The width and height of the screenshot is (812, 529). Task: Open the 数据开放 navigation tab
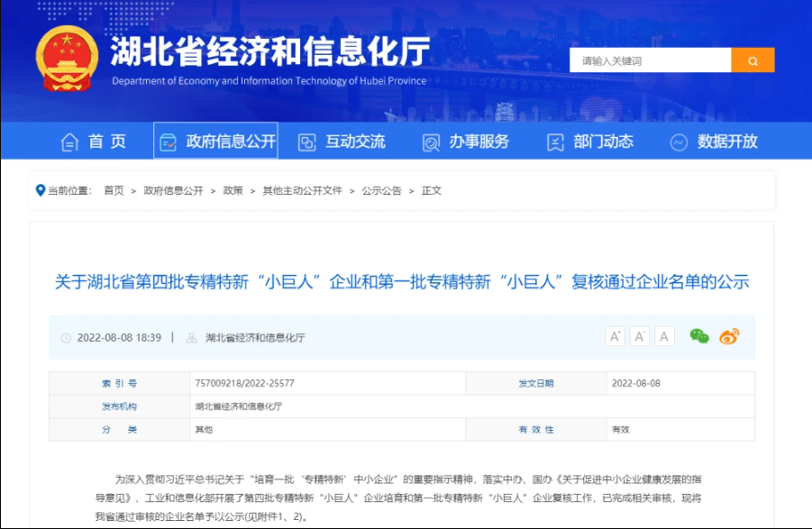tap(715, 141)
